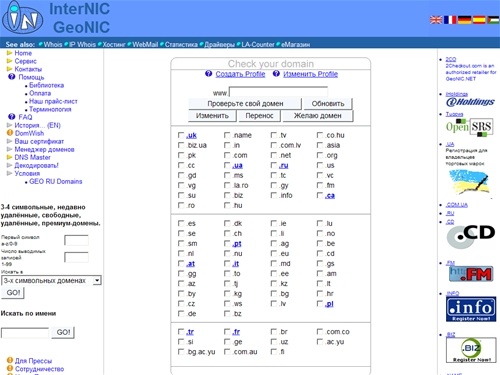Click the Желаю домен button
Viewport: 500px width, 375px height.
tap(318, 116)
